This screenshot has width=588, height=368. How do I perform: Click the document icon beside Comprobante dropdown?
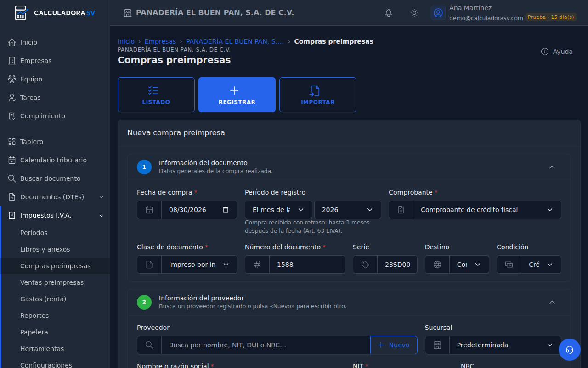click(x=401, y=210)
